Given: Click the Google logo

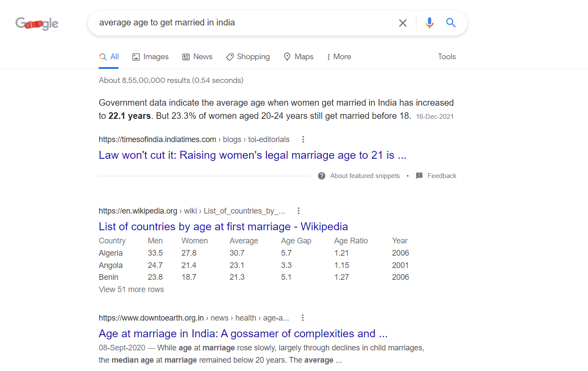Looking at the screenshot, I should point(37,23).
